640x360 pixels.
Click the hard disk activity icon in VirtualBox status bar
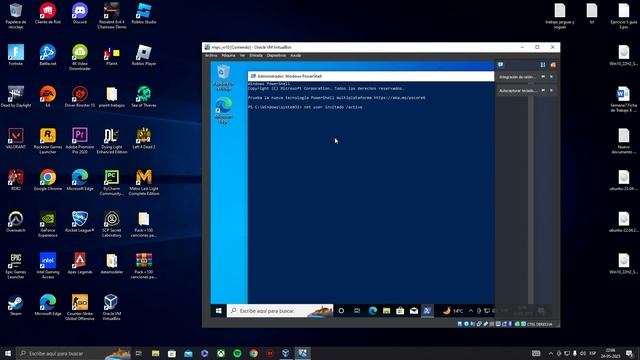click(460, 324)
